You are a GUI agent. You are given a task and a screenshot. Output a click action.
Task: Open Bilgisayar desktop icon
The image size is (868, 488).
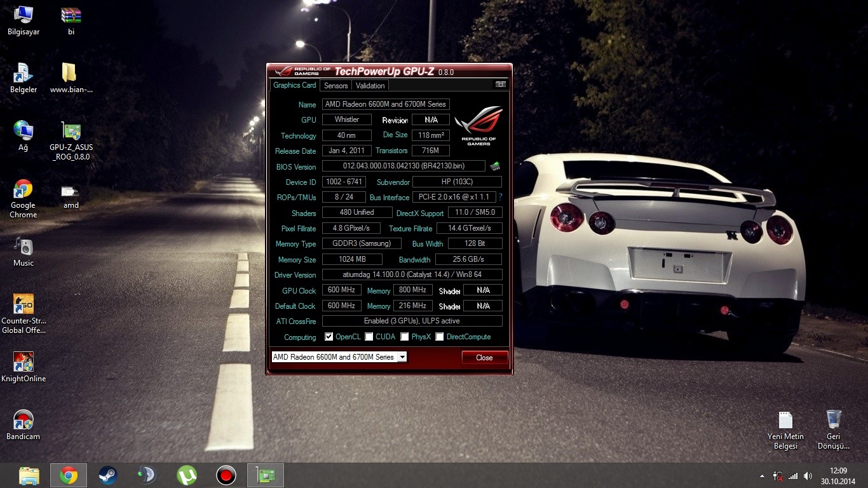[24, 21]
